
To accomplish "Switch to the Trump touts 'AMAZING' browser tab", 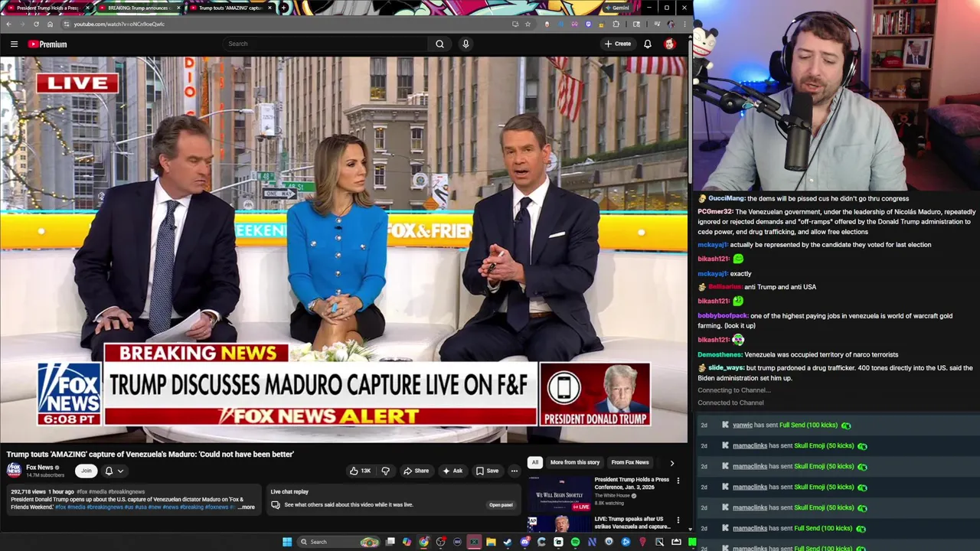I will 230,8.
